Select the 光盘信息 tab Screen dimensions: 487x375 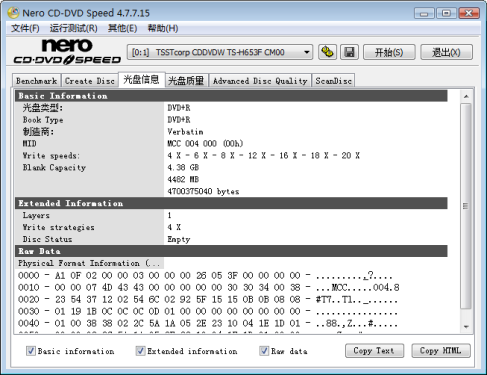[x=141, y=80]
